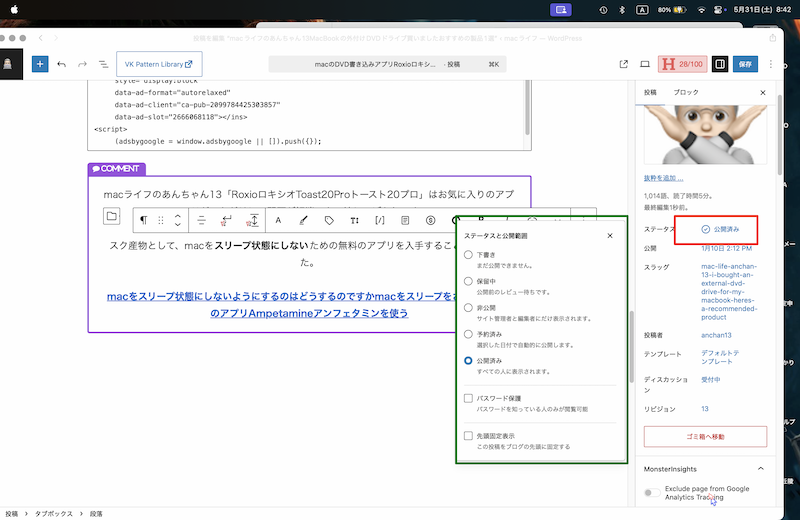800x520 pixels.
Task: Click the blue 保存 button
Action: pyautogui.click(x=745, y=64)
